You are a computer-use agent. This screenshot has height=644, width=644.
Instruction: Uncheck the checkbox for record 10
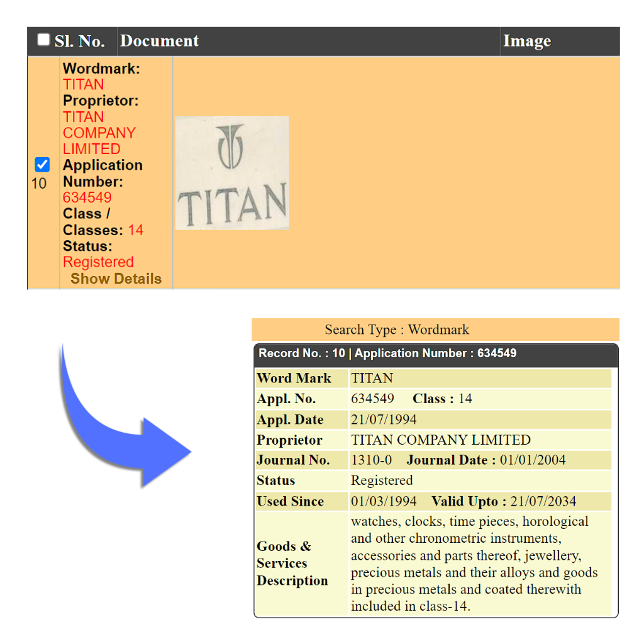pos(42,165)
